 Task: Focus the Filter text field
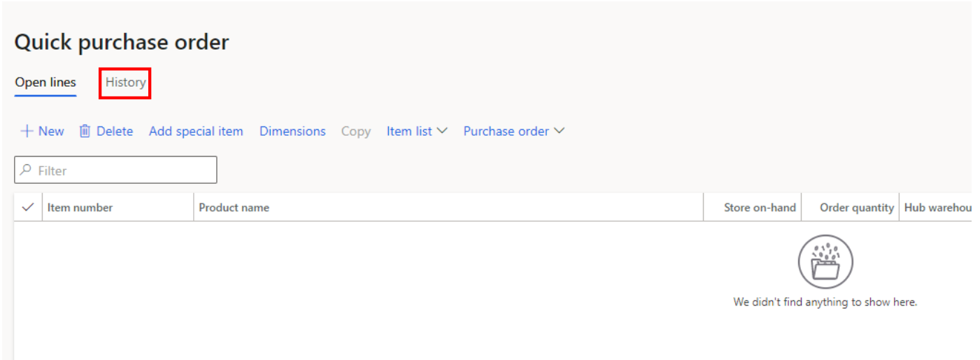tap(122, 171)
